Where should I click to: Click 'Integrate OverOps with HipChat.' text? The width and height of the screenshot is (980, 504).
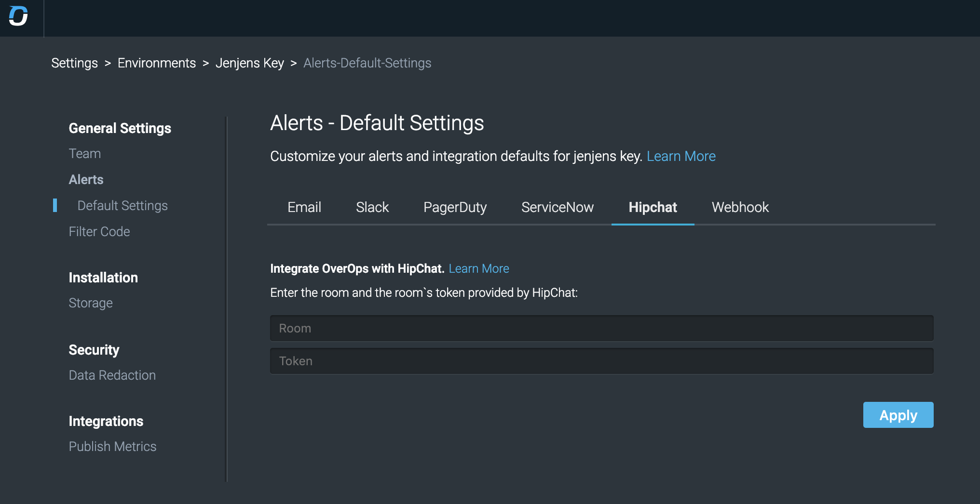pos(357,268)
